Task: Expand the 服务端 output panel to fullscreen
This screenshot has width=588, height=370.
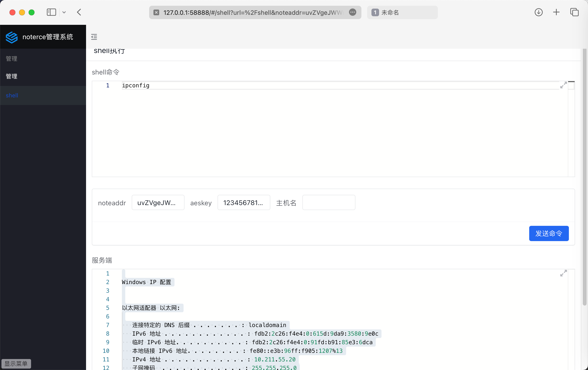Action: tap(563, 273)
